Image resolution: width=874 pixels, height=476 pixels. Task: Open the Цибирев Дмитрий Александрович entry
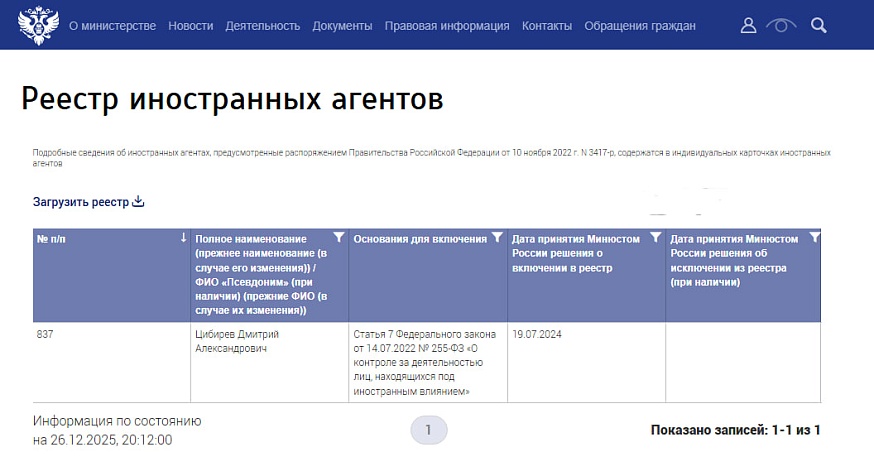pos(237,341)
